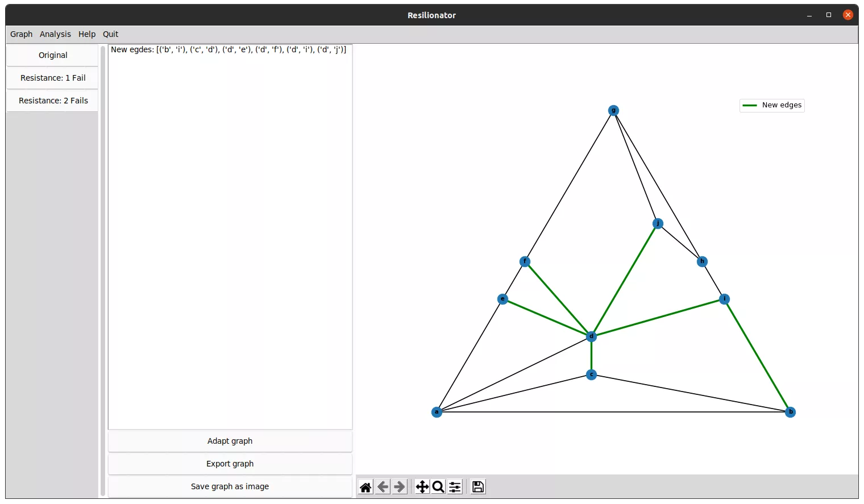Select the Pan axes tool

click(x=422, y=487)
